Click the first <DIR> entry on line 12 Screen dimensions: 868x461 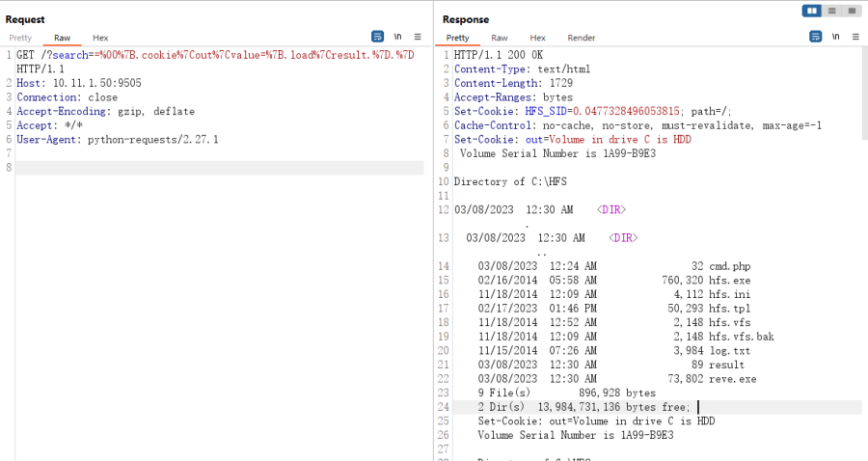click(611, 209)
